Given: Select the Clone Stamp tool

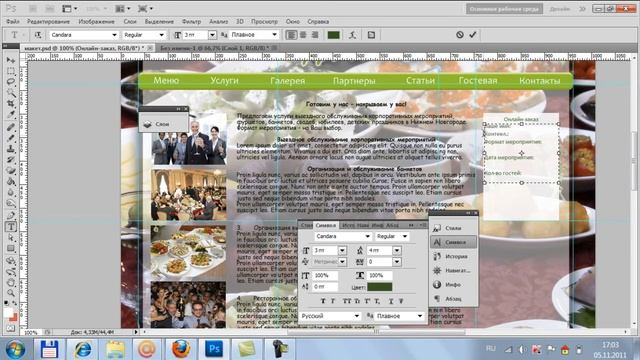Looking at the screenshot, I should (x=11, y=149).
